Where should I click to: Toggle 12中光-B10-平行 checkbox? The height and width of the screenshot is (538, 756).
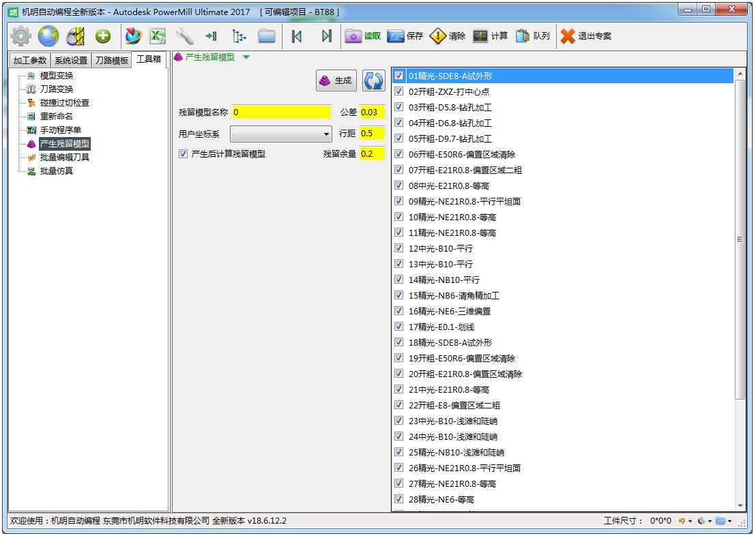pos(398,248)
